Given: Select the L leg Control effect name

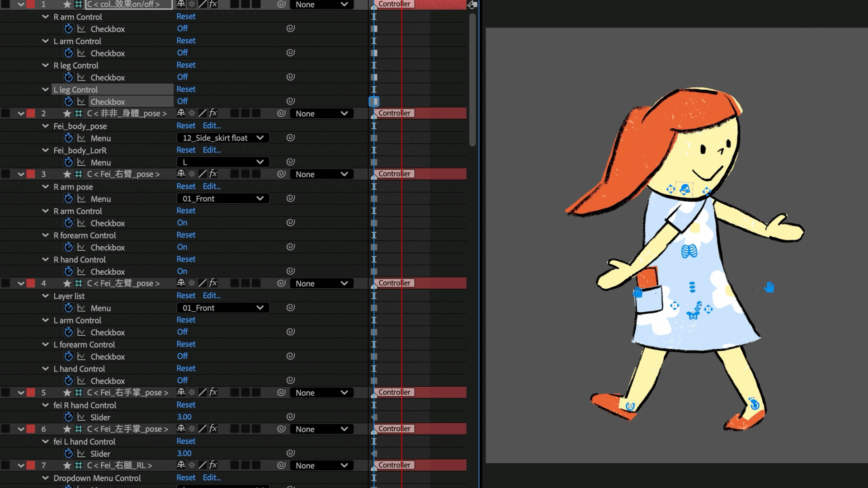Looking at the screenshot, I should pos(75,89).
